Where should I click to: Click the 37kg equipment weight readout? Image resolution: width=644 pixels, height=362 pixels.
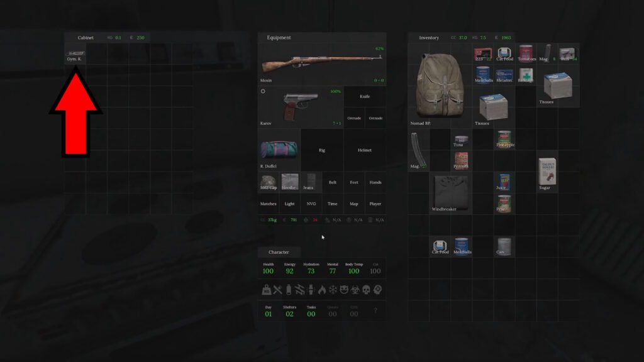272,220
